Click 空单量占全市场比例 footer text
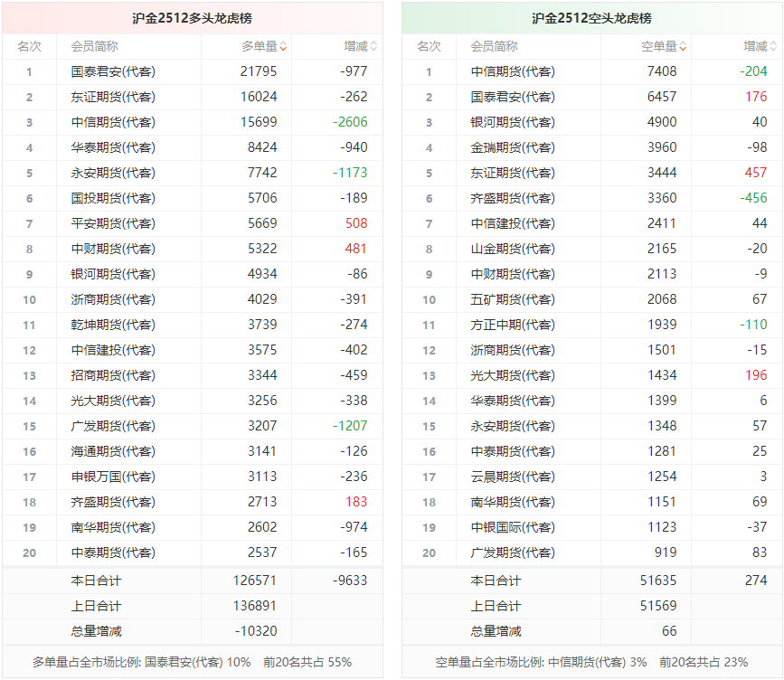The width and height of the screenshot is (784, 680). 591,663
